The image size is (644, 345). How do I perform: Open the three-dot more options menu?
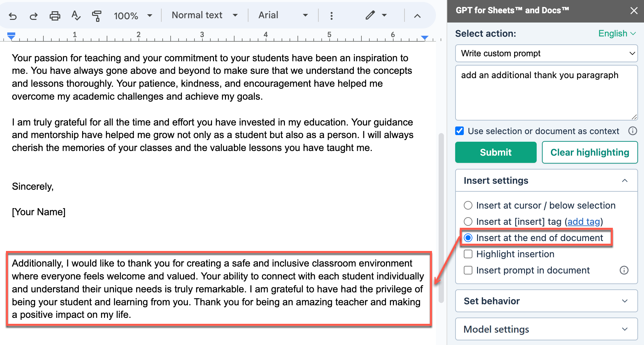click(x=331, y=16)
